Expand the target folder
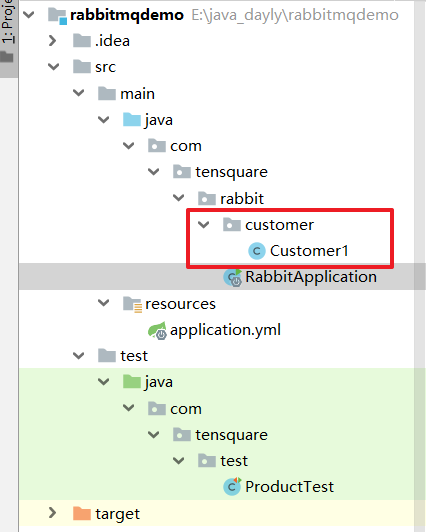This screenshot has width=426, height=532. point(53,513)
